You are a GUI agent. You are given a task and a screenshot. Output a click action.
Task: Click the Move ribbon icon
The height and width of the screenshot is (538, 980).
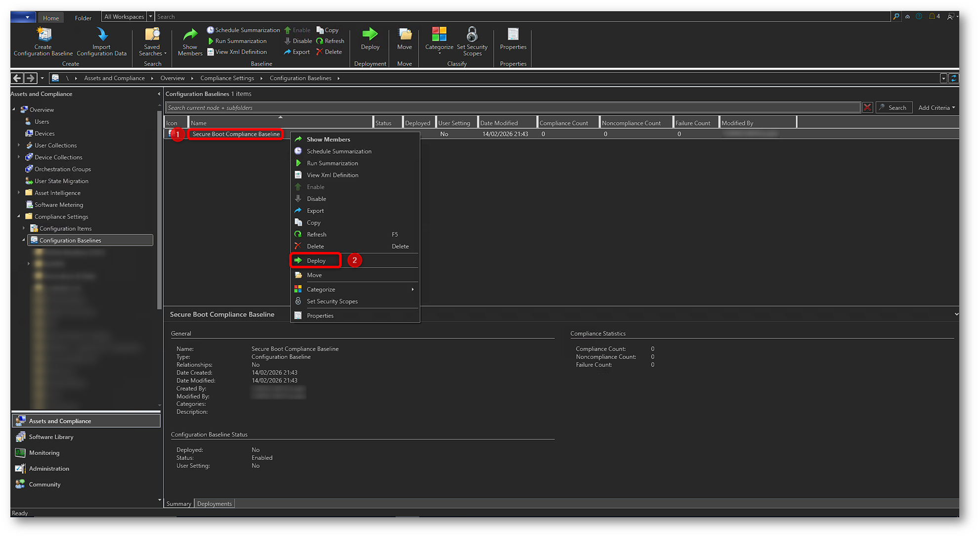404,35
